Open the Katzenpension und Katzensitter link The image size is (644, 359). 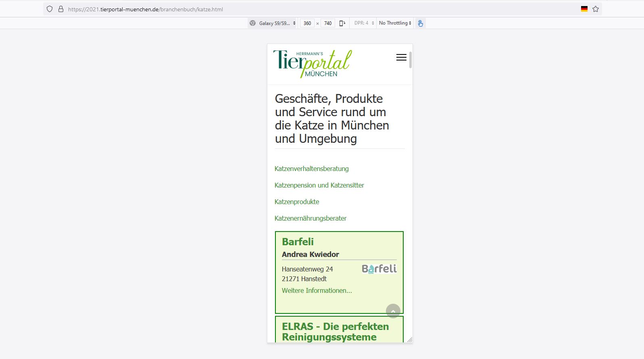click(319, 185)
